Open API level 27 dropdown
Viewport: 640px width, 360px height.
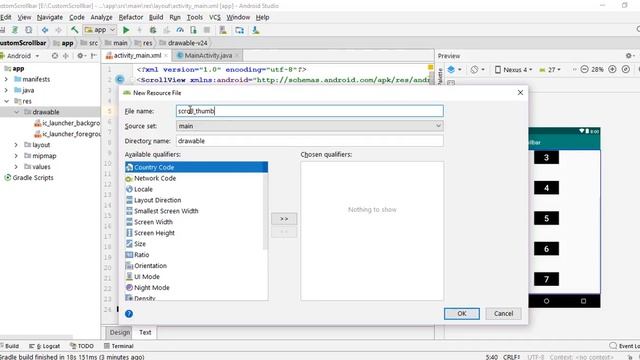click(550, 70)
